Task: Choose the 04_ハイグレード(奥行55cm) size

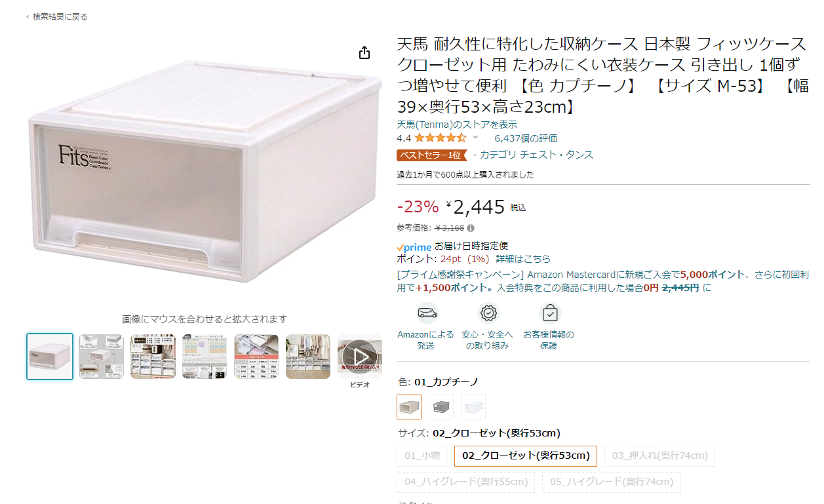Action: (x=466, y=482)
